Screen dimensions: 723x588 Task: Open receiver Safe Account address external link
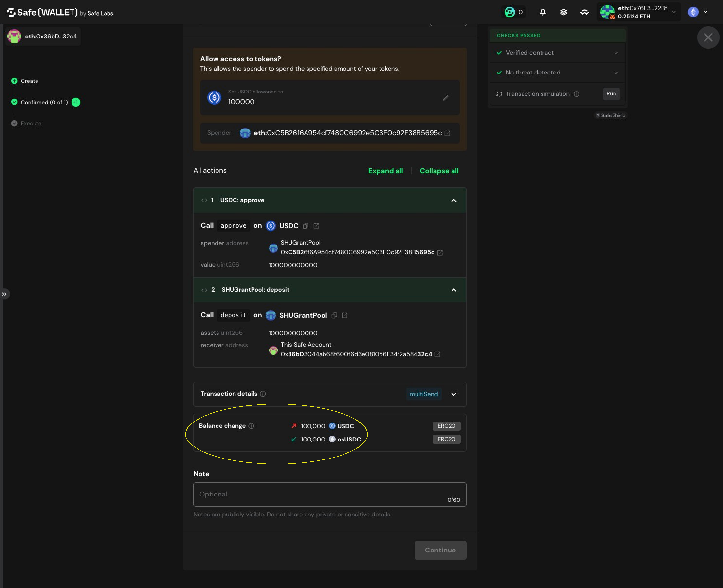point(437,354)
